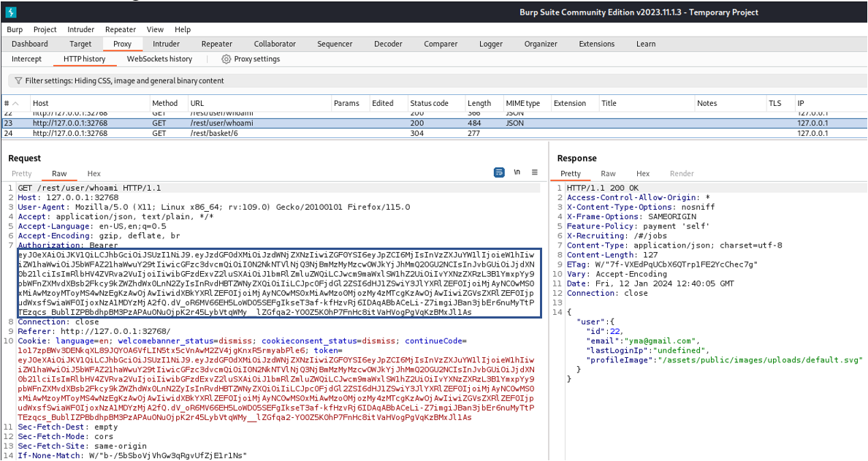Open the filter settings bar

click(438, 81)
